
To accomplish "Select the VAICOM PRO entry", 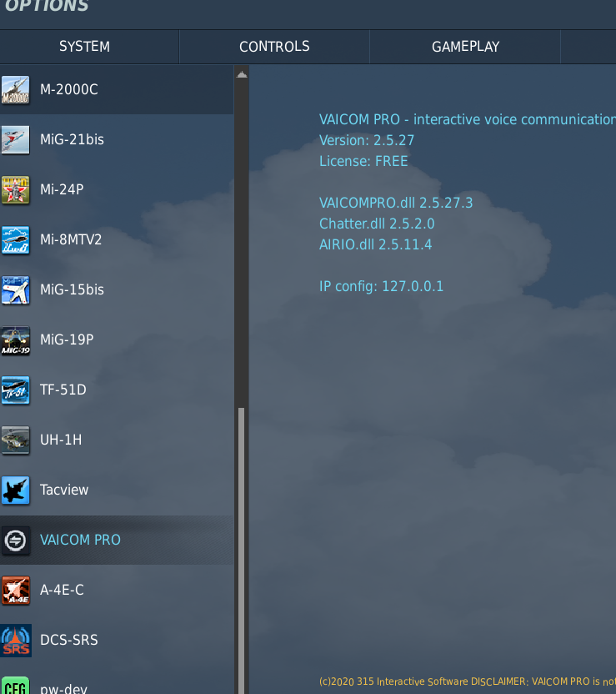I will pyautogui.click(x=117, y=540).
